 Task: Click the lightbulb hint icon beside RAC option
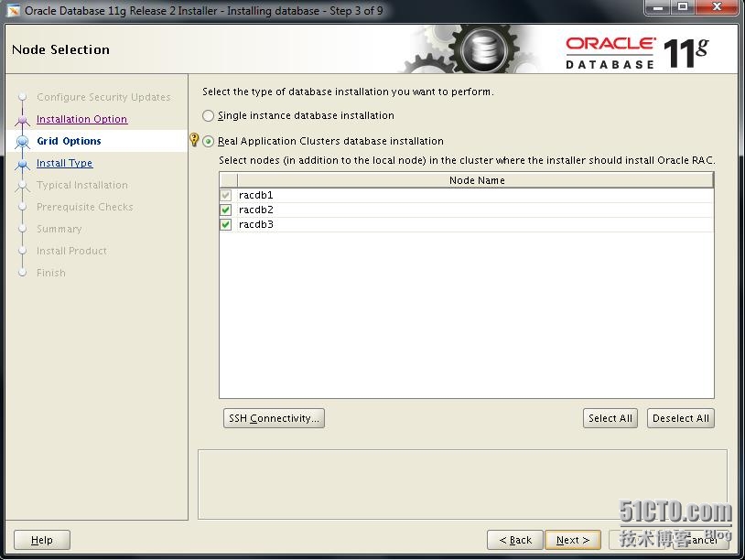point(194,140)
